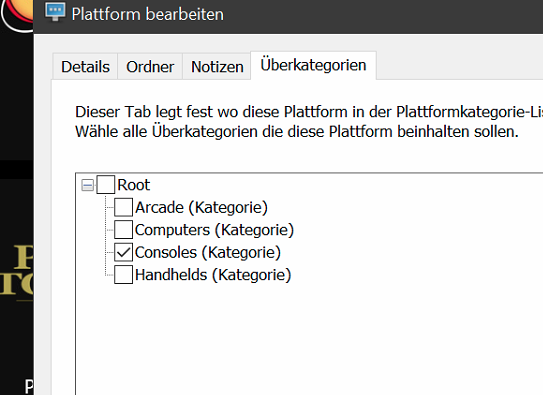The height and width of the screenshot is (395, 543).
Task: Select the Überkategorien tab
Action: pos(313,65)
